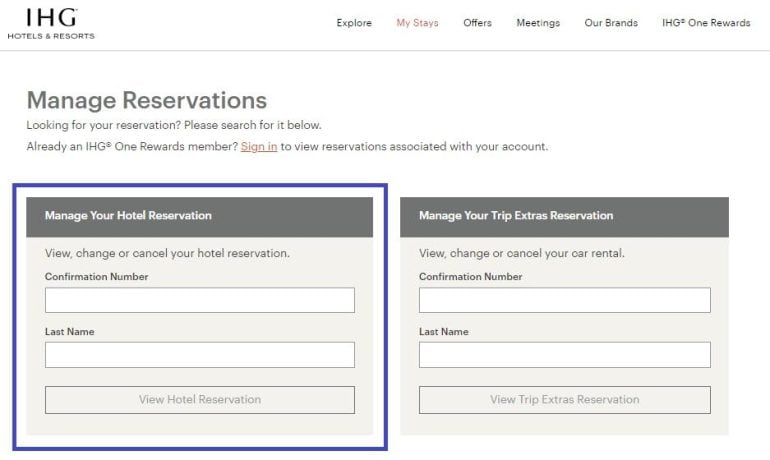Image resolution: width=770 pixels, height=460 pixels.
Task: Click the IHG Hotels & Resorts logo
Action: point(51,23)
